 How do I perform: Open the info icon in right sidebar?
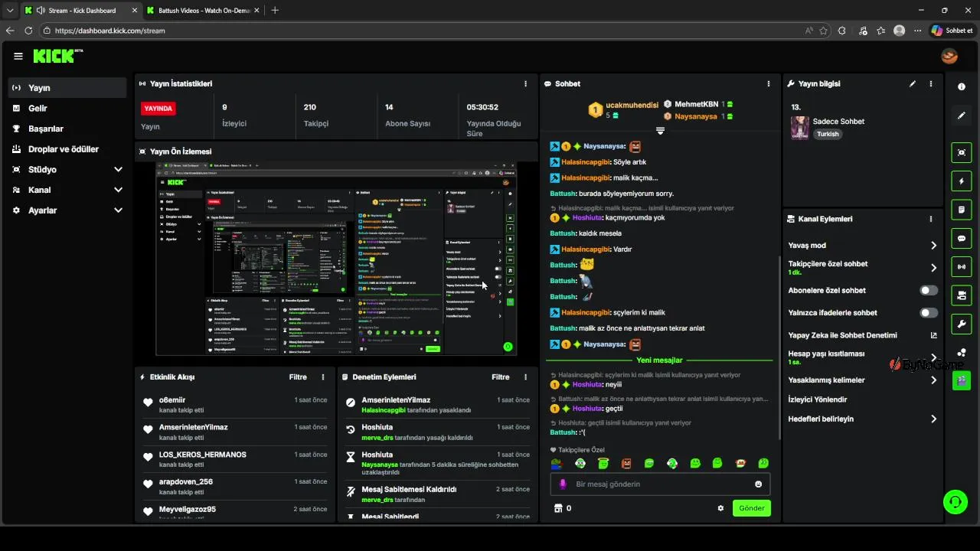962,86
